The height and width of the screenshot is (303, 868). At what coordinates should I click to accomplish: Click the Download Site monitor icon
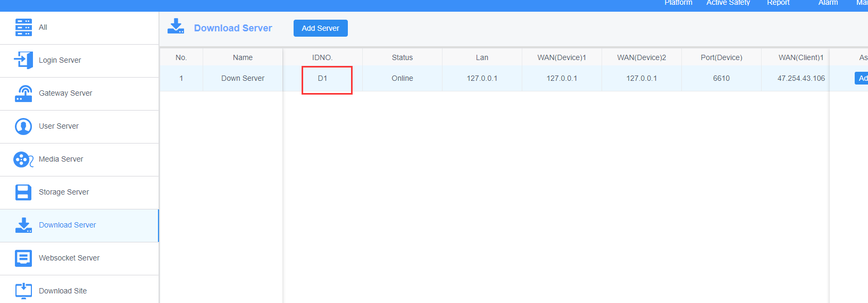(23, 291)
